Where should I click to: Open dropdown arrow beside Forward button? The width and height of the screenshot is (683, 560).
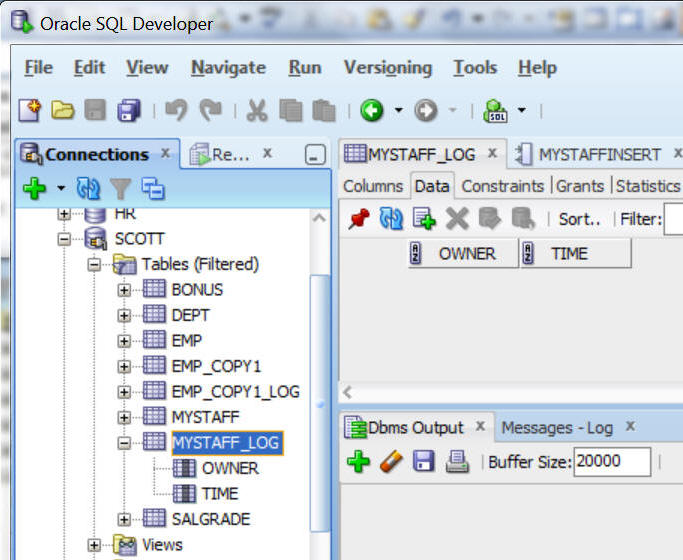[453, 110]
